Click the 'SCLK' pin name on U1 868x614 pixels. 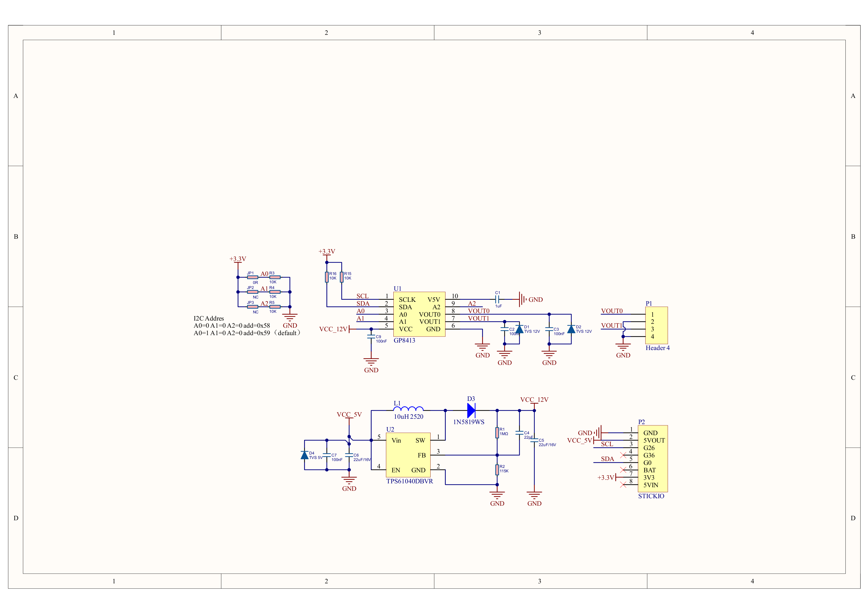[x=407, y=299]
